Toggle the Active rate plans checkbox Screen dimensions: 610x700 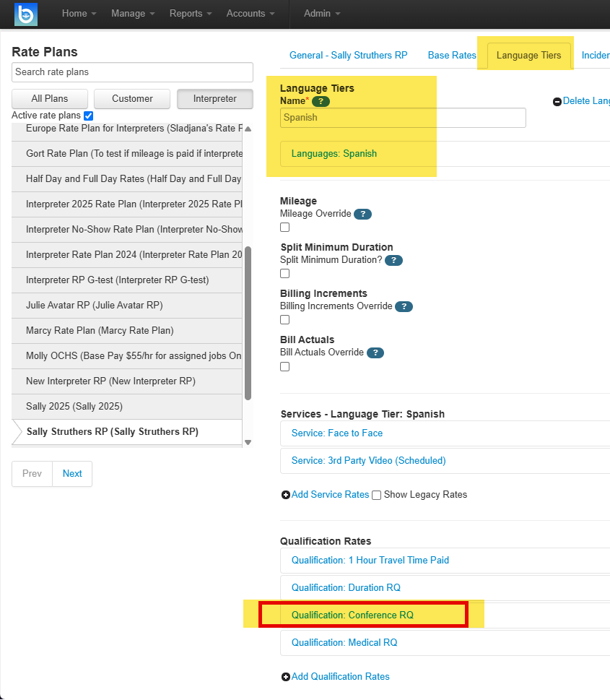(88, 116)
